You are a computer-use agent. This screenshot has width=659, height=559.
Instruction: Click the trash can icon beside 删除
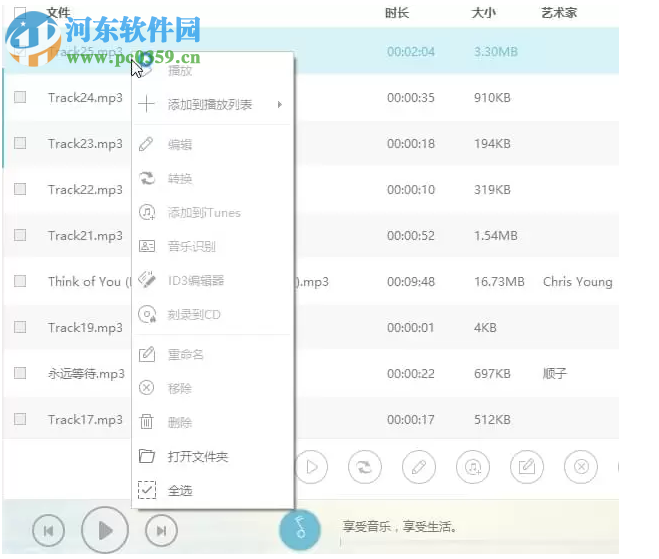[x=146, y=422]
